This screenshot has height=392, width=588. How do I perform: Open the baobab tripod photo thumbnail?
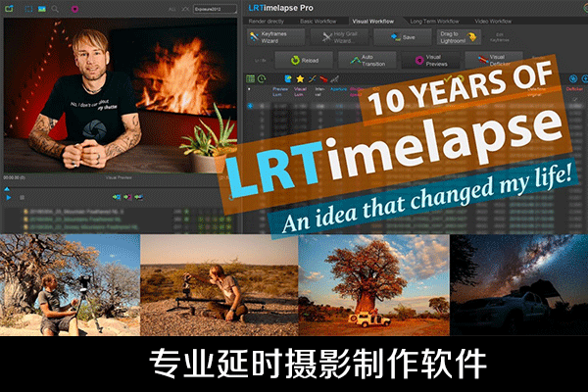[x=70, y=285]
